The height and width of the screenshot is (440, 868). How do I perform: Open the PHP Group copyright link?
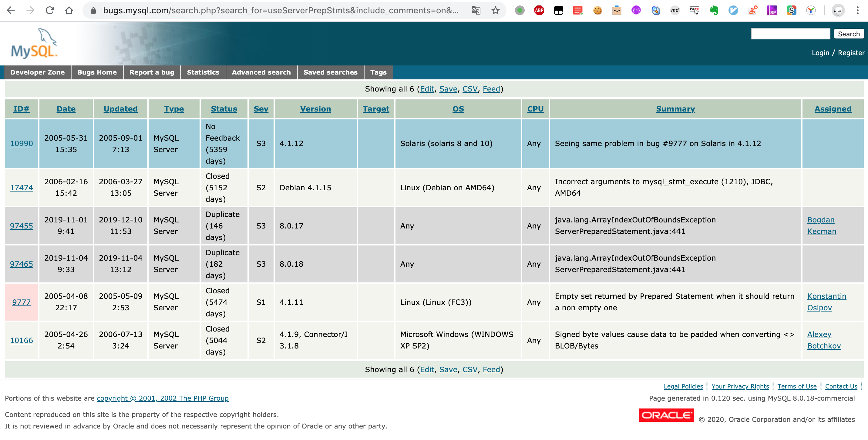[163, 398]
